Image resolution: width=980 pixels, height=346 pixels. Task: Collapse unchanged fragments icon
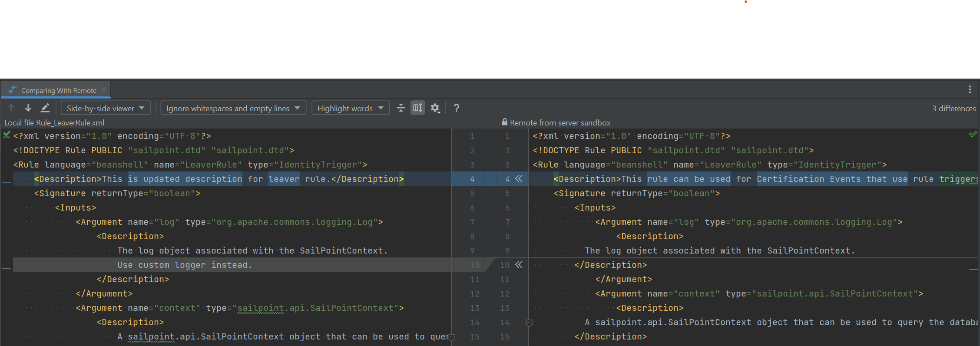pos(401,108)
